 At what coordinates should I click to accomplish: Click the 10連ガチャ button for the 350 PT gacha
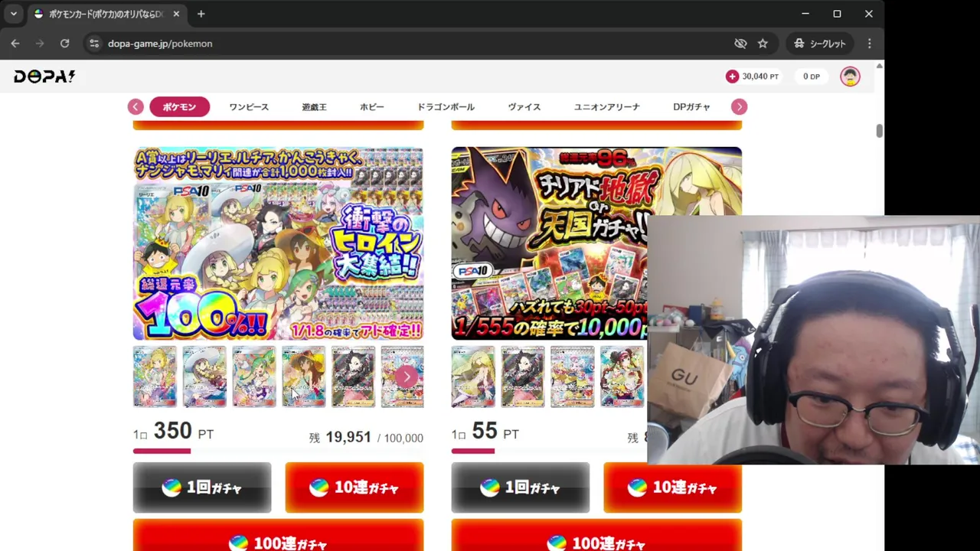pyautogui.click(x=354, y=487)
